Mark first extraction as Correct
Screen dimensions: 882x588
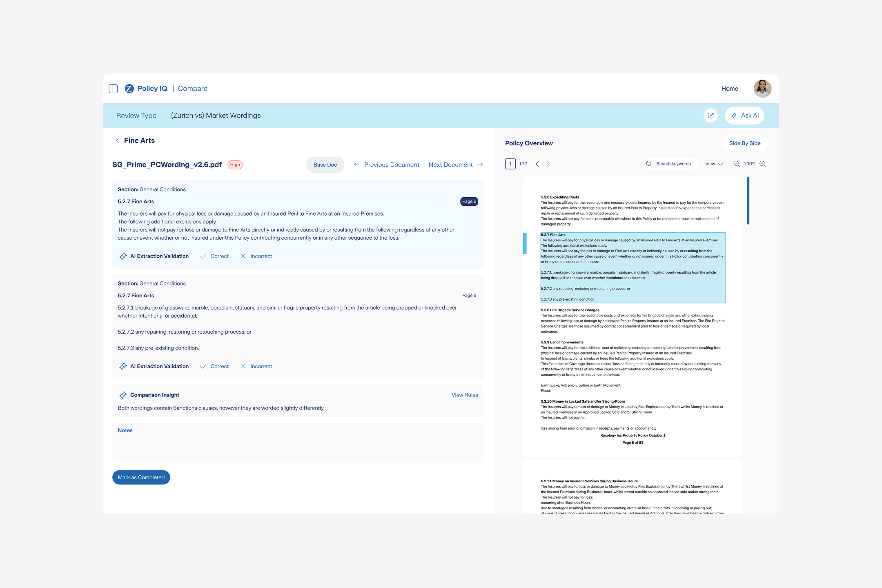pos(214,256)
